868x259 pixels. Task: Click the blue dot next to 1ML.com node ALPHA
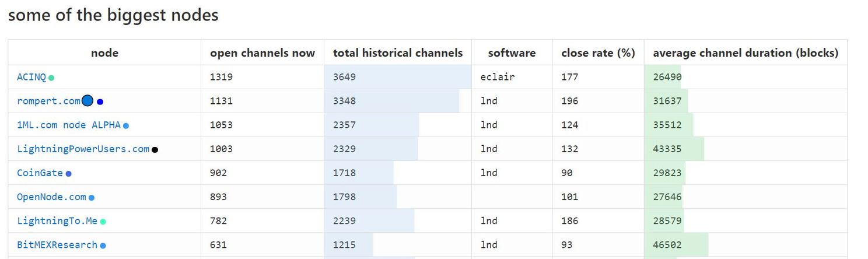tap(126, 125)
